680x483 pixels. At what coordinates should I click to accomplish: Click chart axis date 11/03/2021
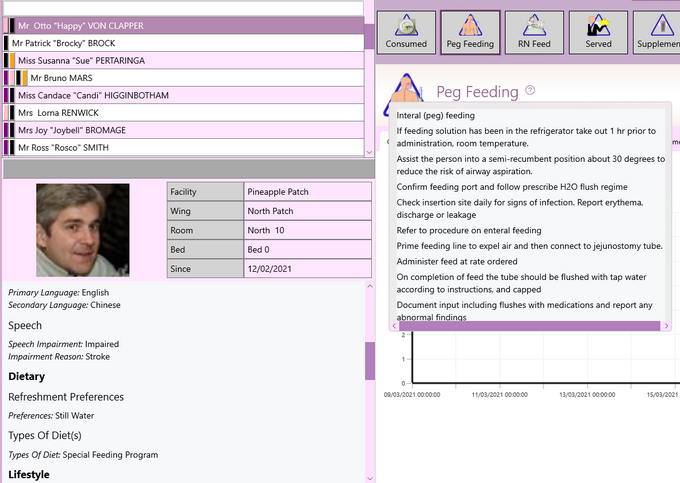pyautogui.click(x=500, y=395)
